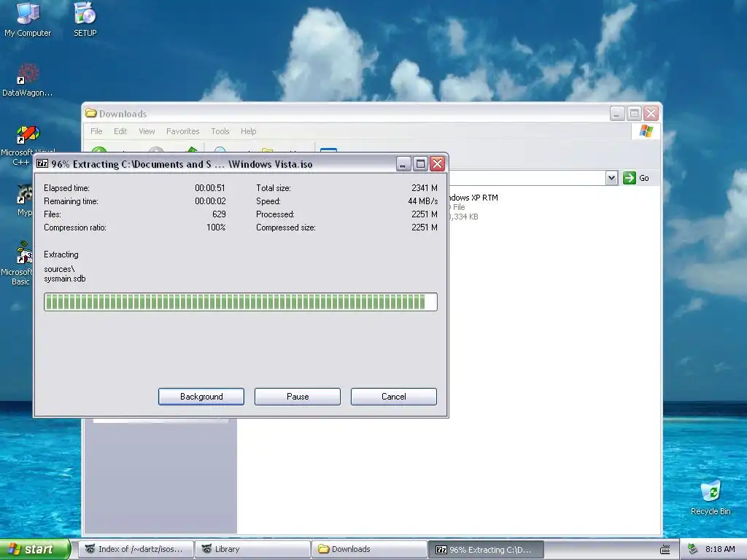The height and width of the screenshot is (560, 747).
Task: Switch to Index of /~dartz/isos taskbar item
Action: (136, 549)
